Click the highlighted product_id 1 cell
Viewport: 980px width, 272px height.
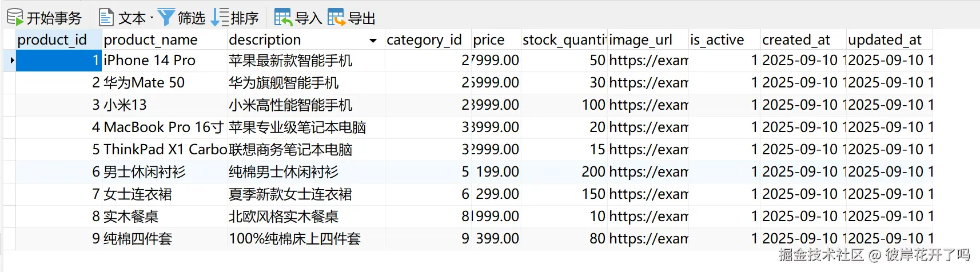pos(59,60)
